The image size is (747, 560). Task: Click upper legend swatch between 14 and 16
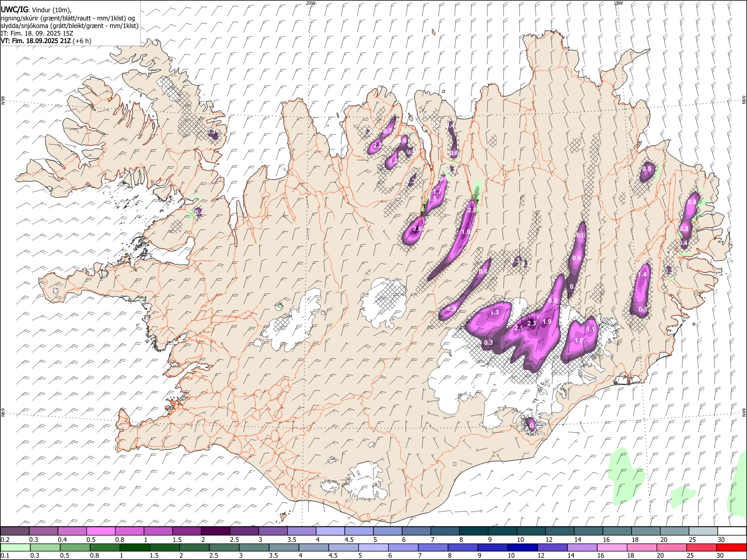pyautogui.click(x=588, y=531)
